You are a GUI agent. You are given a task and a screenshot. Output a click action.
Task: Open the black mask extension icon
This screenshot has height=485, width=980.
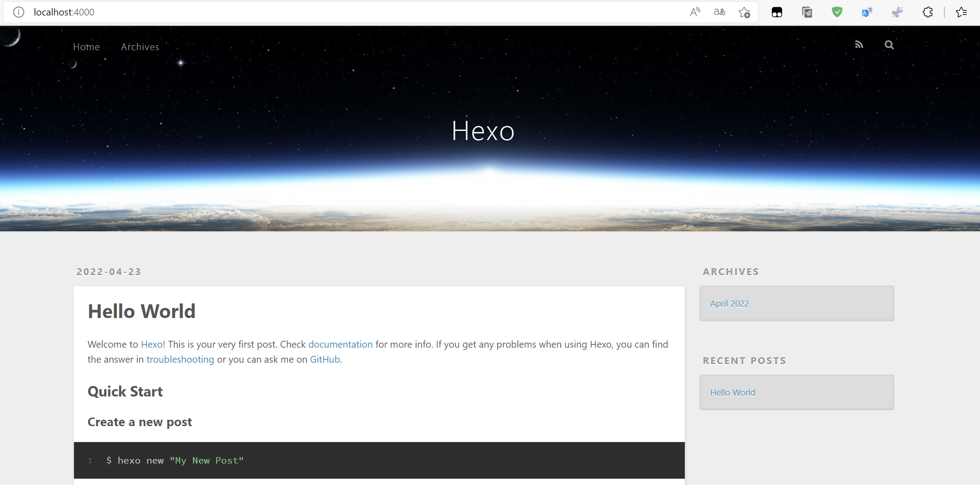coord(777,12)
